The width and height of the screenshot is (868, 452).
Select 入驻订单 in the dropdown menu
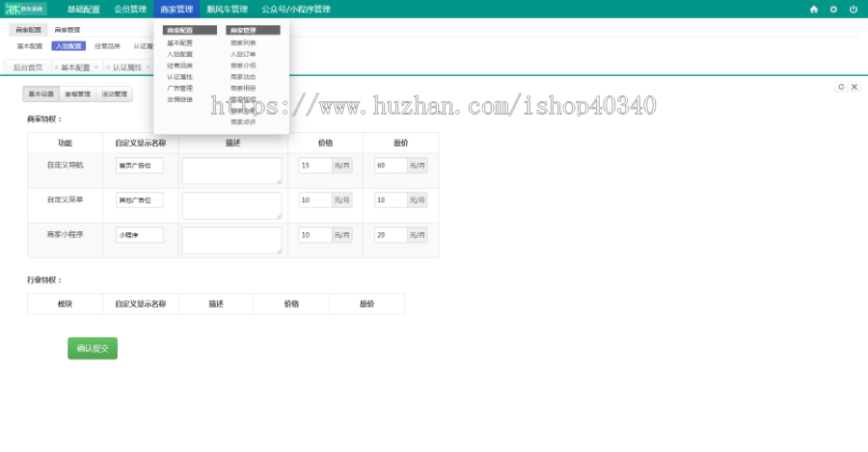point(243,54)
